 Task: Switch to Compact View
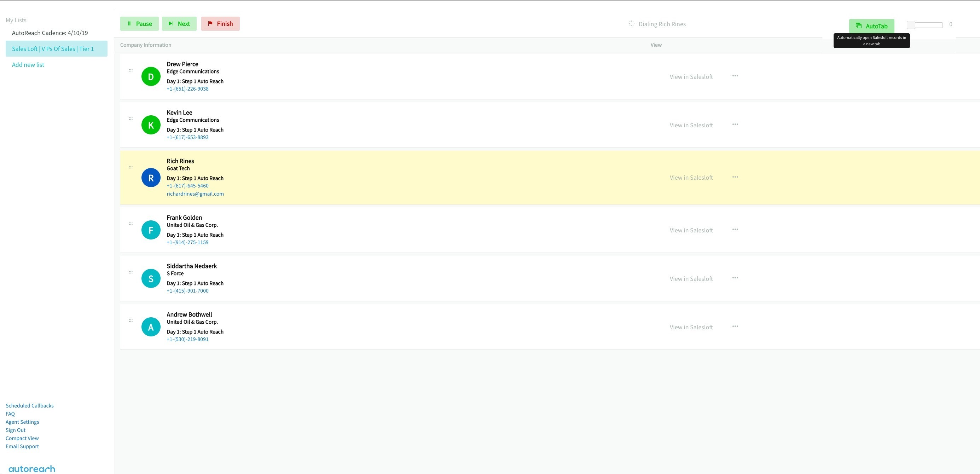[22, 438]
